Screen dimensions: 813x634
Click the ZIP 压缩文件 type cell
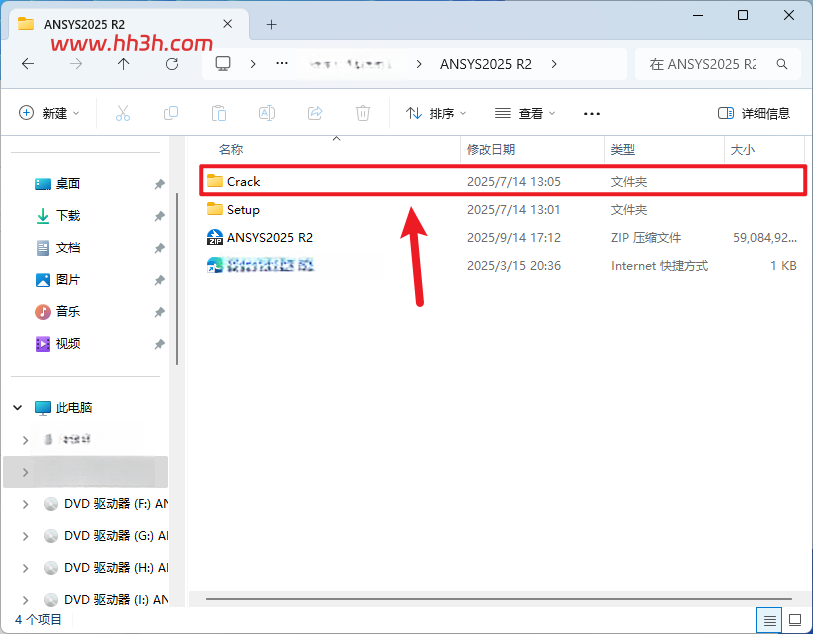coord(646,237)
